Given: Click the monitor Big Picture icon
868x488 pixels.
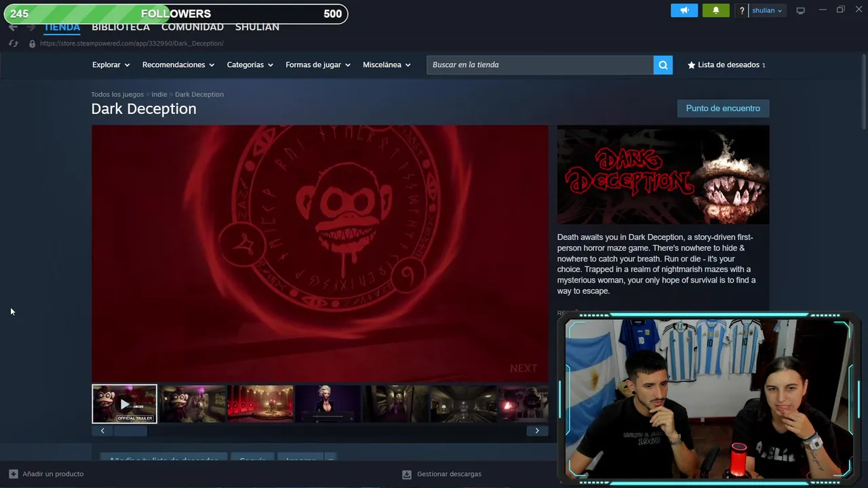Looking at the screenshot, I should point(801,10).
